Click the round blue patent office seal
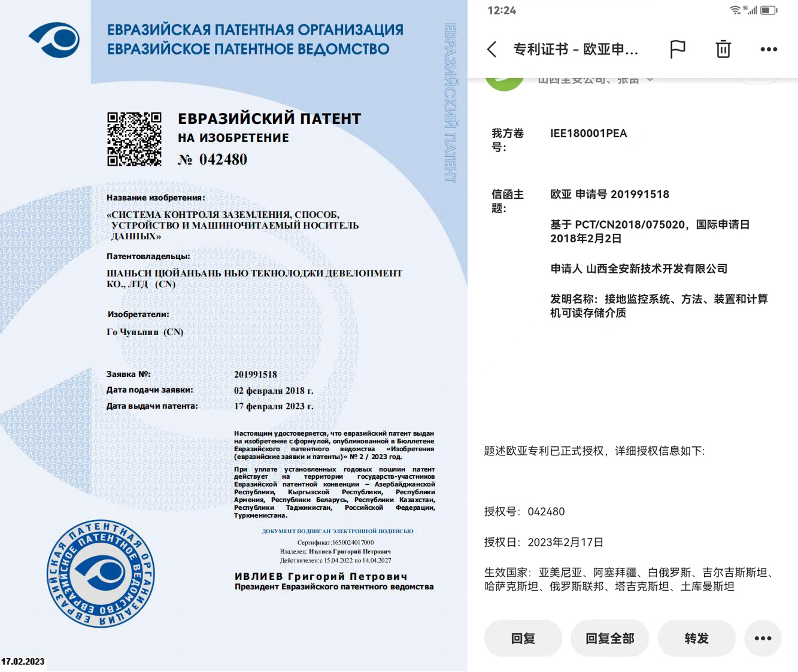The height and width of the screenshot is (672, 798). 101,573
